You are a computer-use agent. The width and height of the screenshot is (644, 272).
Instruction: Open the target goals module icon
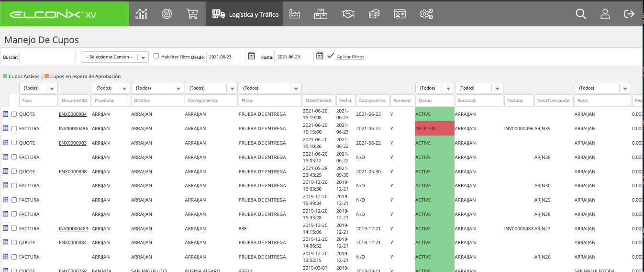pyautogui.click(x=167, y=14)
